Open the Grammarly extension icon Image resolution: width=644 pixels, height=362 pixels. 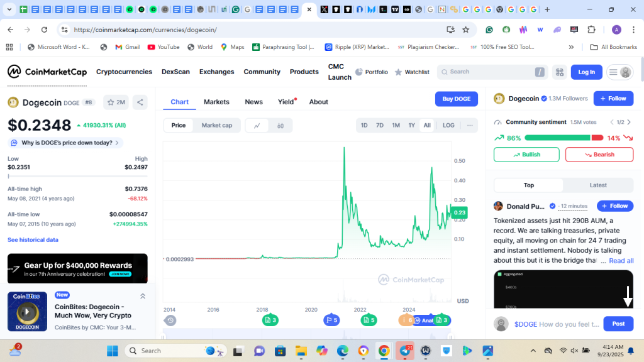pos(489,30)
